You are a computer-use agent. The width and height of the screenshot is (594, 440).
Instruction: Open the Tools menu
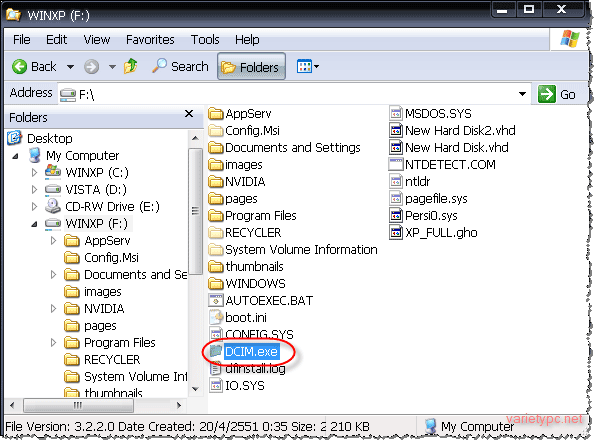point(205,39)
